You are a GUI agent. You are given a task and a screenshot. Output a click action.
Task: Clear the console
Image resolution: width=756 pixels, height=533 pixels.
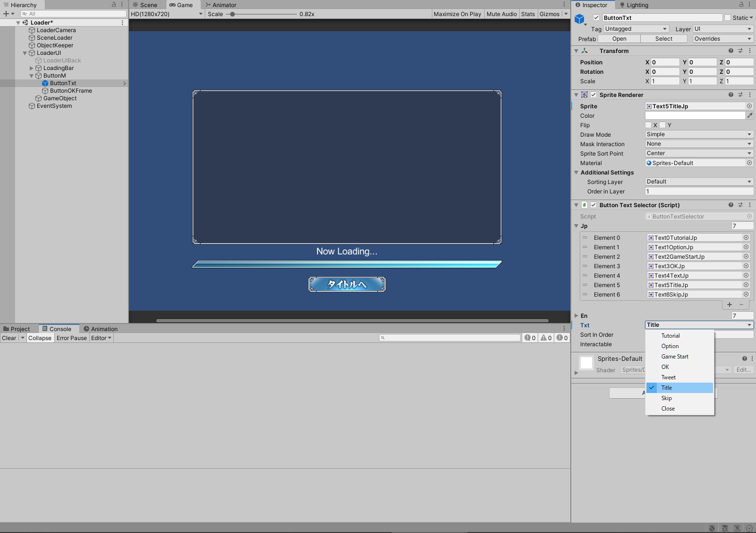(9, 338)
